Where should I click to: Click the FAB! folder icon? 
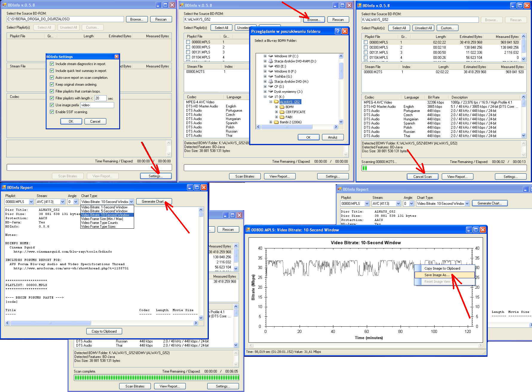[282, 117]
